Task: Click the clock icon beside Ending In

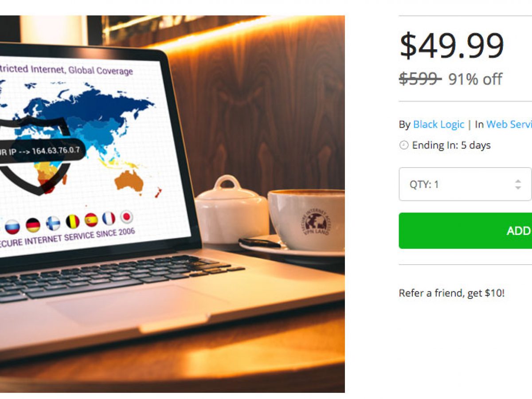Action: pyautogui.click(x=403, y=145)
